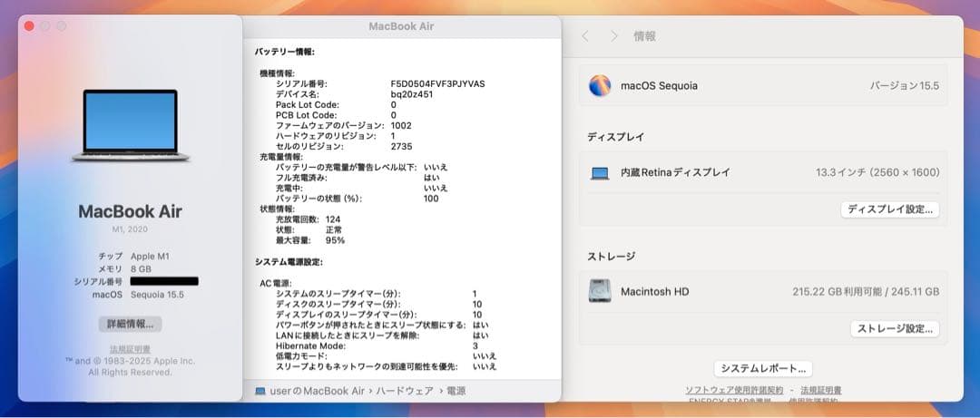
Task: Click the 内蔵Retinaディスプレイ label
Action: coord(675,172)
